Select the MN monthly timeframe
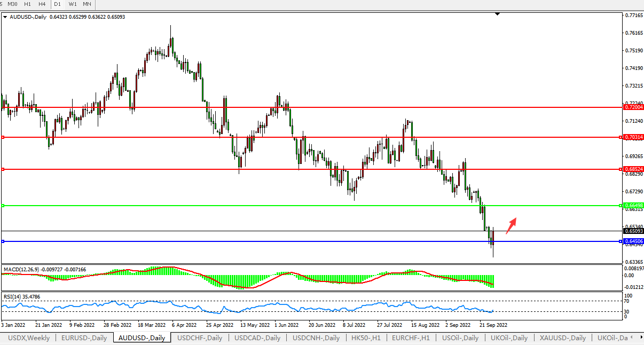This screenshot has width=644, height=345. tap(87, 4)
